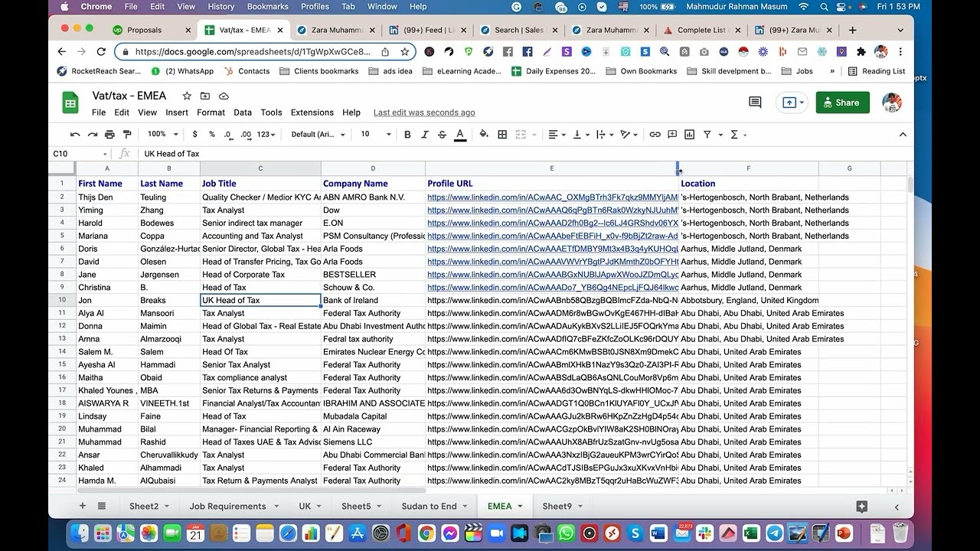Click Insert link icon
The width and height of the screenshot is (980, 551).
tap(655, 135)
